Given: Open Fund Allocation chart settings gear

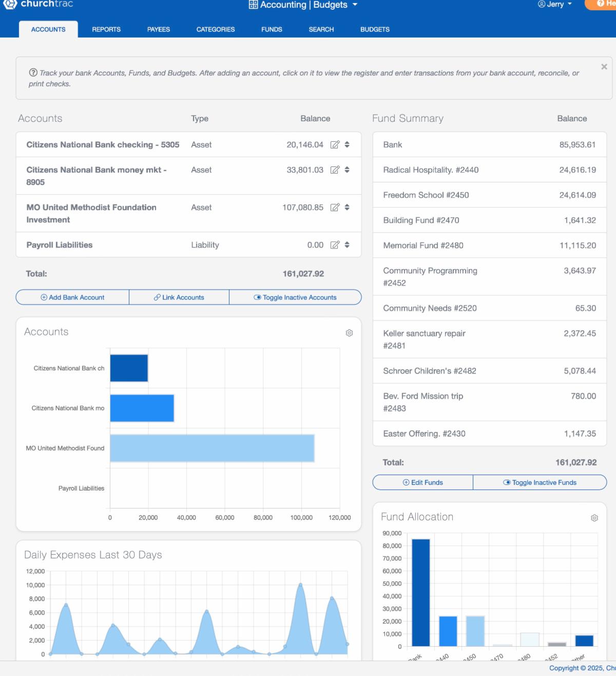Looking at the screenshot, I should coord(594,518).
